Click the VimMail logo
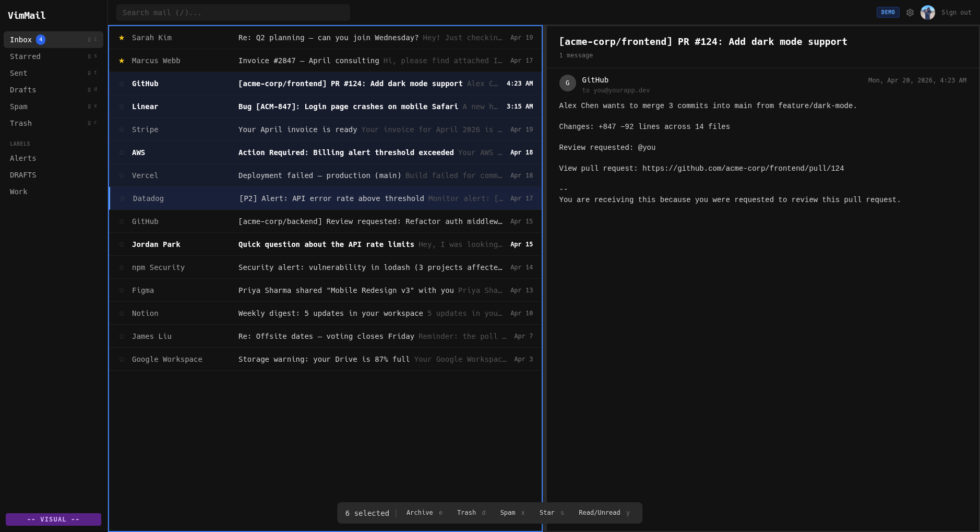Screen dimensions: 980x532 point(26,15)
